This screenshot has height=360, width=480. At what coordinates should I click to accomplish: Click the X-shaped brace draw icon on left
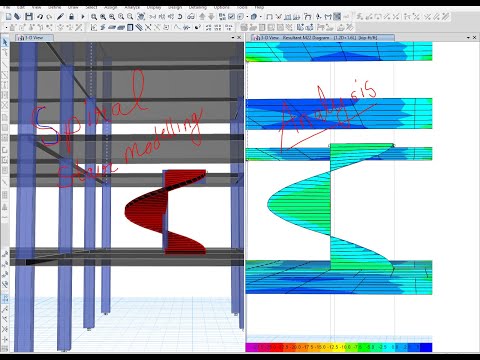tap(5, 105)
